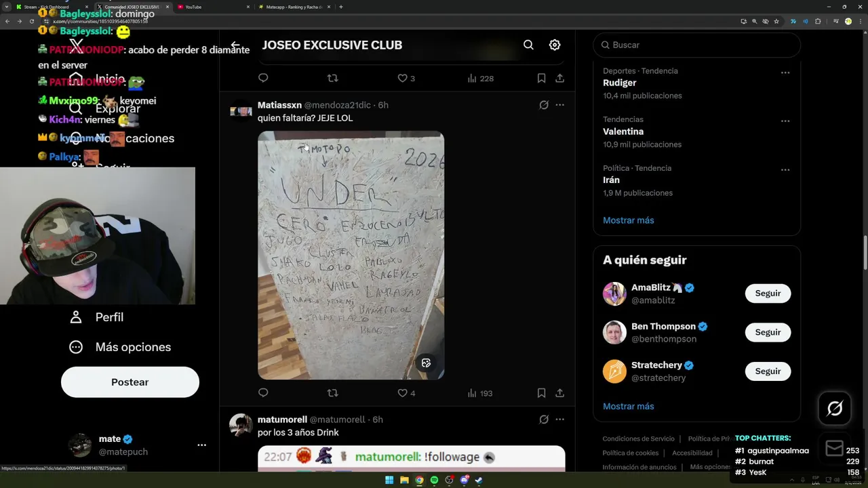Open more options for Rudiger trend

[x=785, y=73]
